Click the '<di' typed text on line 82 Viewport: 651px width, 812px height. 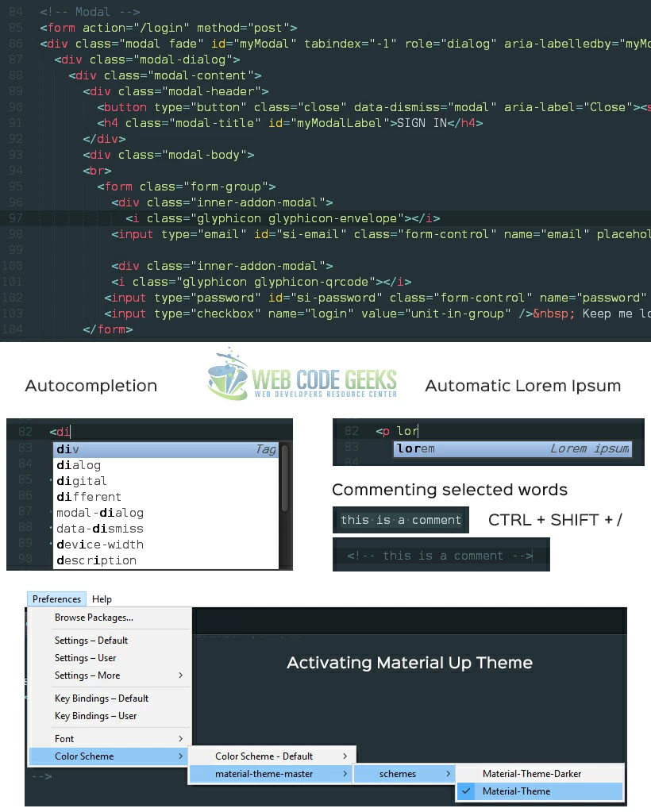(60, 431)
